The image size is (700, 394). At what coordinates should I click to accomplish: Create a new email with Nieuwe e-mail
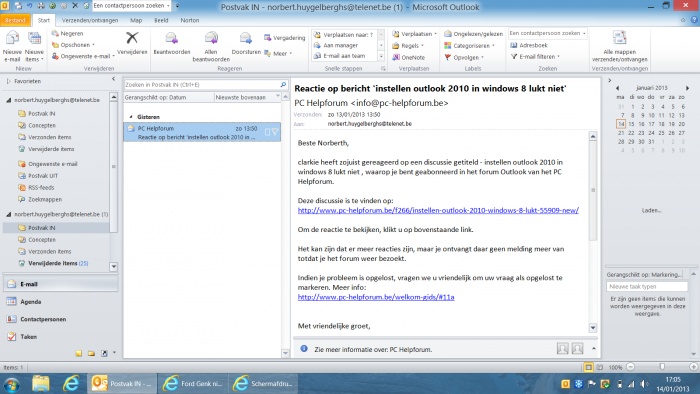(x=12, y=47)
